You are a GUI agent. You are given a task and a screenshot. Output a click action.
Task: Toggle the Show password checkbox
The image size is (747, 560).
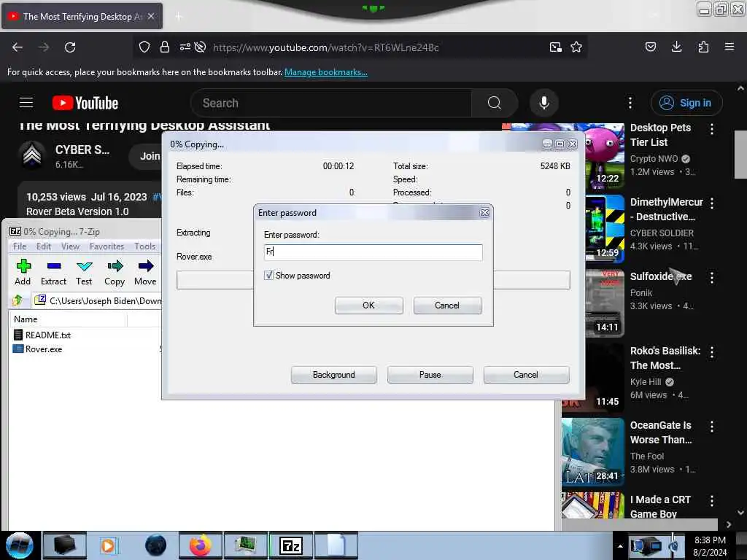click(x=268, y=275)
